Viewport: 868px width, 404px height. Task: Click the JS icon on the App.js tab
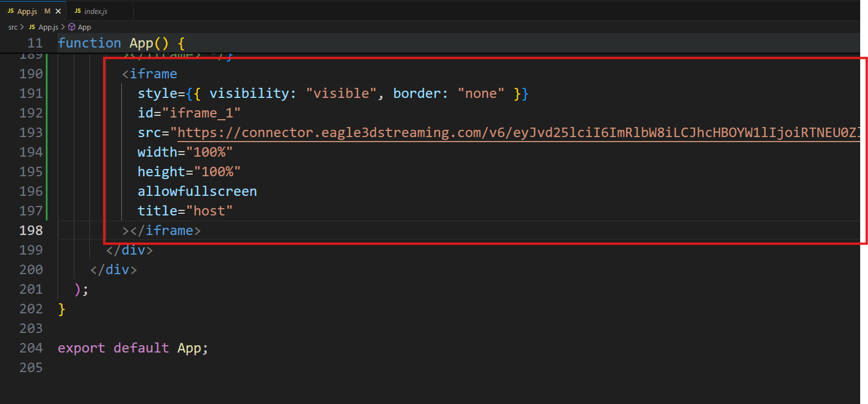coord(11,11)
